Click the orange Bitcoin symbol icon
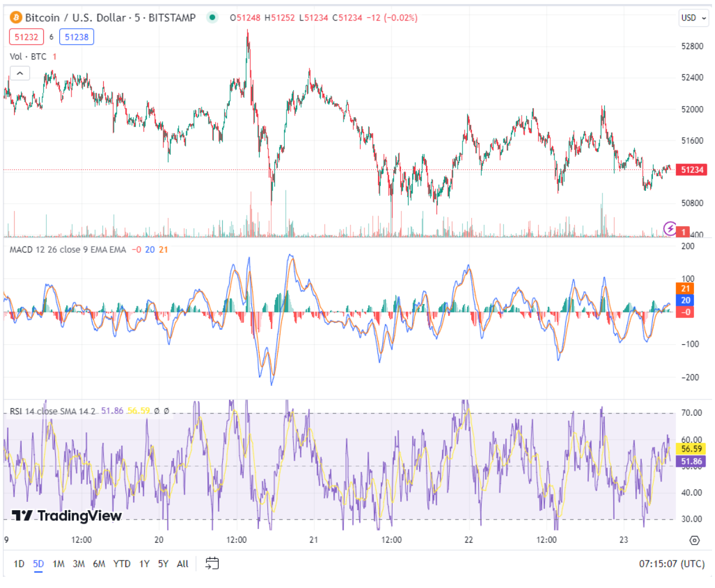This screenshot has height=588, width=715. tap(16, 18)
